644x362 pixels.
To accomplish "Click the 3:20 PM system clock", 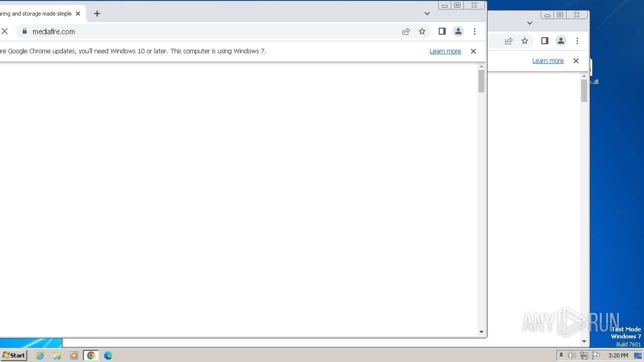I will click(618, 355).
